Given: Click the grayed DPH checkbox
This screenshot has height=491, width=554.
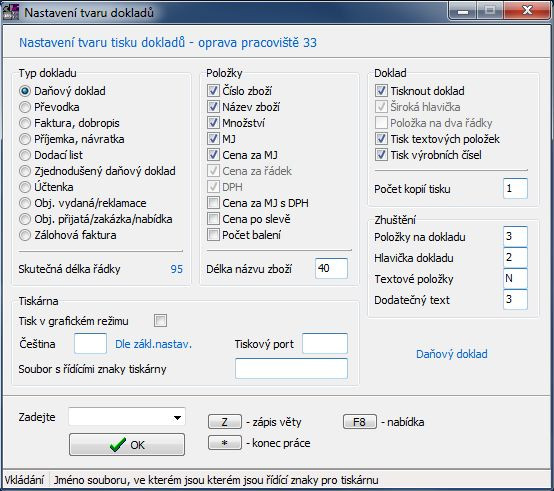Looking at the screenshot, I should (213, 187).
